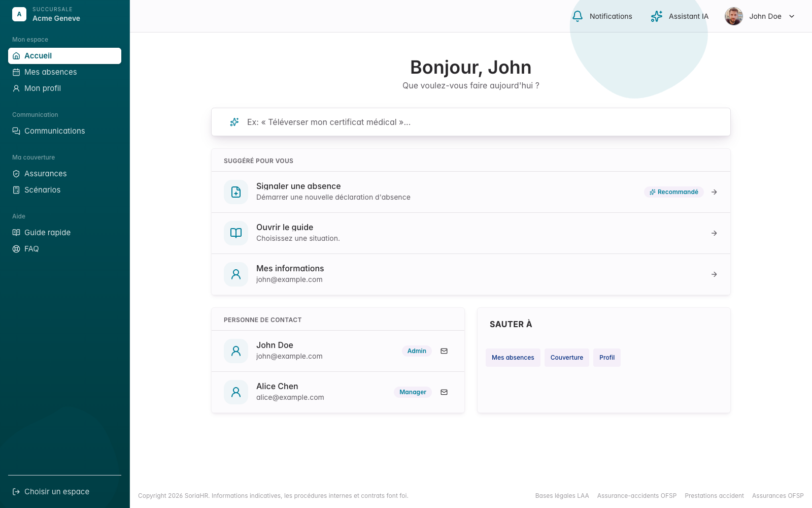Jump to Profil chip
This screenshot has width=812, height=508.
pos(607,358)
